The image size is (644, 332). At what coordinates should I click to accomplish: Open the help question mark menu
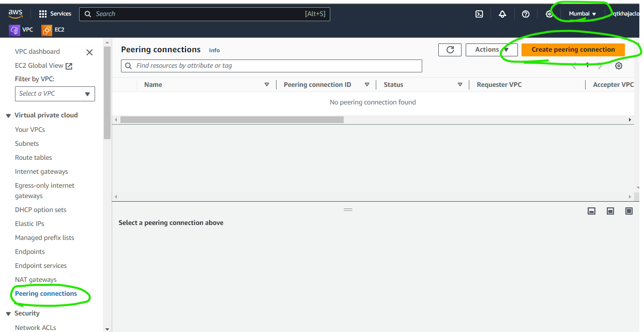pyautogui.click(x=526, y=14)
